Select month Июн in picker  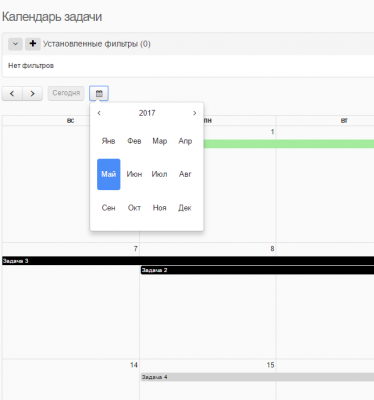tap(134, 174)
